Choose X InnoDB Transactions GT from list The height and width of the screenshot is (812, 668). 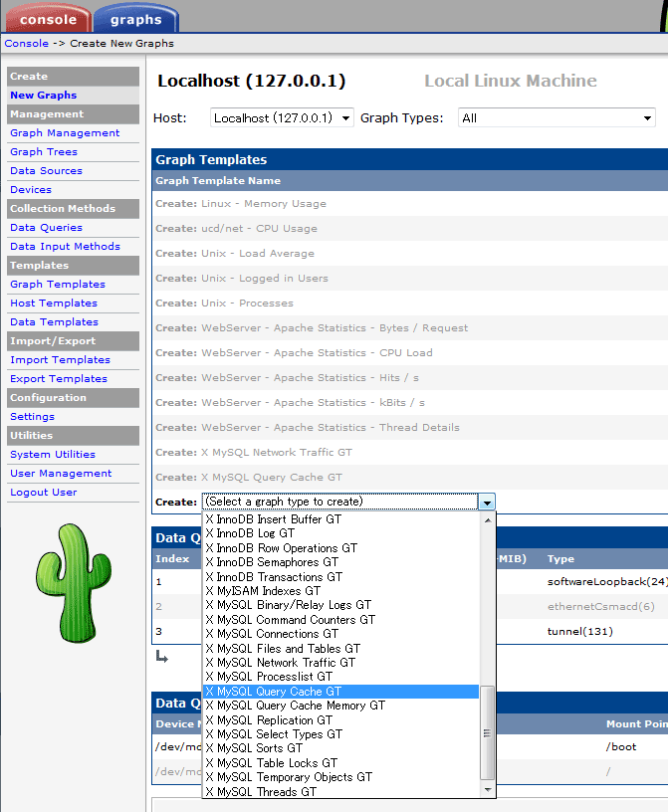click(274, 576)
